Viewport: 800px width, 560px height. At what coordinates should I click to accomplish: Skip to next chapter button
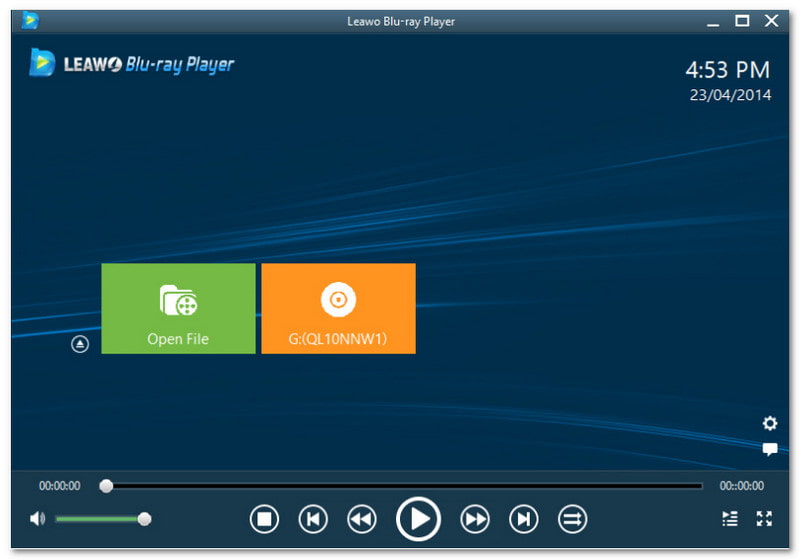pyautogui.click(x=523, y=519)
